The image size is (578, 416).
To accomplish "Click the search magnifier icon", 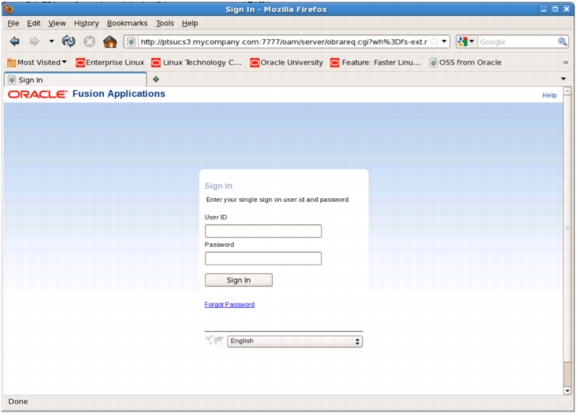I will coord(562,42).
